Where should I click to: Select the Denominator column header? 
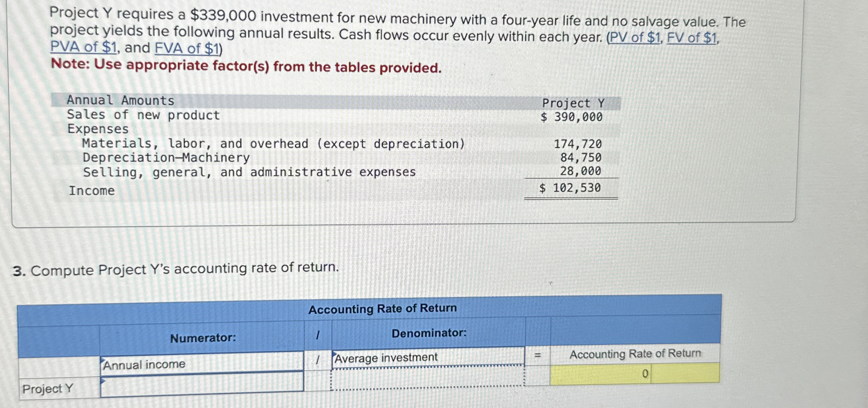click(429, 333)
